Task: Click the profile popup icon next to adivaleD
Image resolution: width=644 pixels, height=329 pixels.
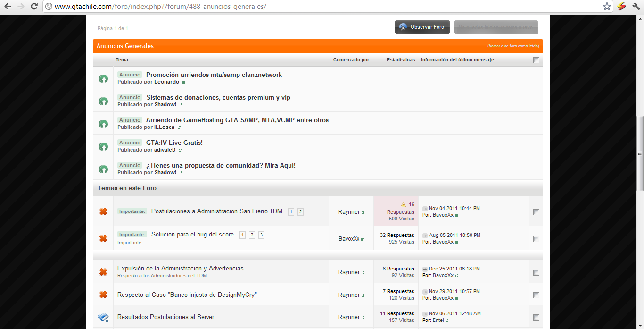Action: (x=180, y=150)
